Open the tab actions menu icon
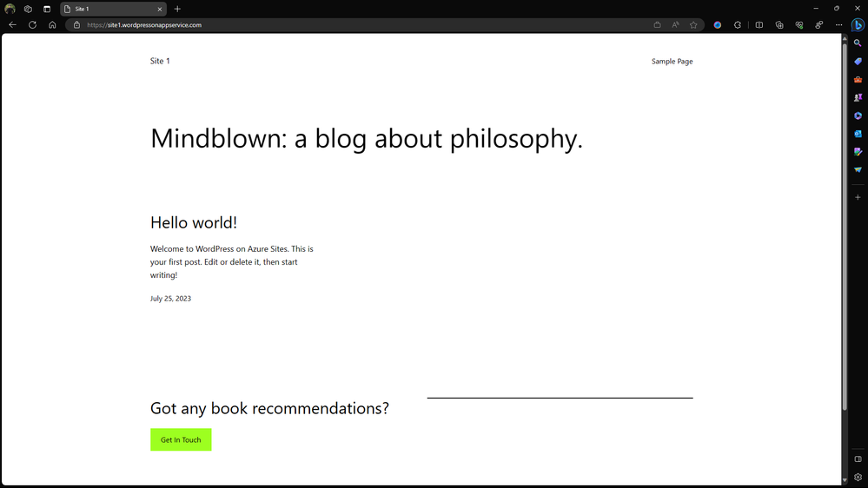 (47, 9)
